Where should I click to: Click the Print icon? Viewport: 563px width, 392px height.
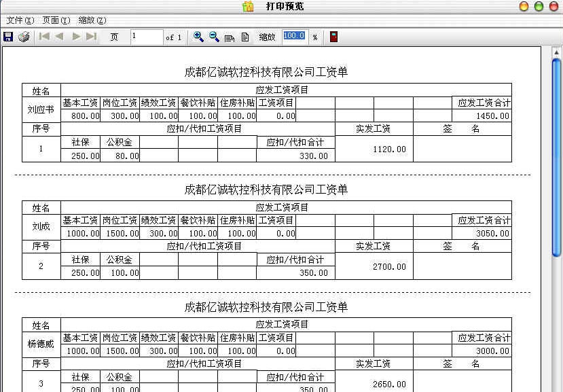(23, 36)
